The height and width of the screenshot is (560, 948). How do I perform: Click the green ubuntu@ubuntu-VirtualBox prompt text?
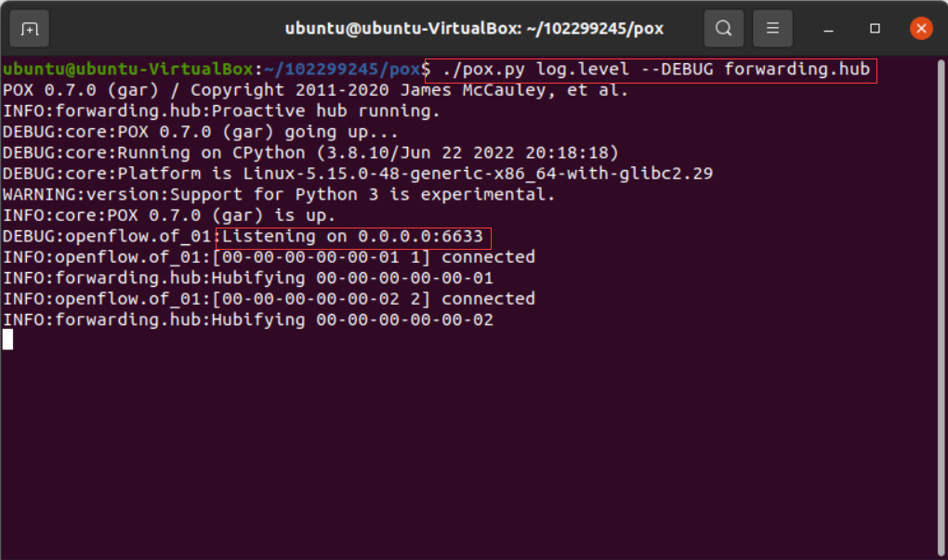pyautogui.click(x=127, y=70)
